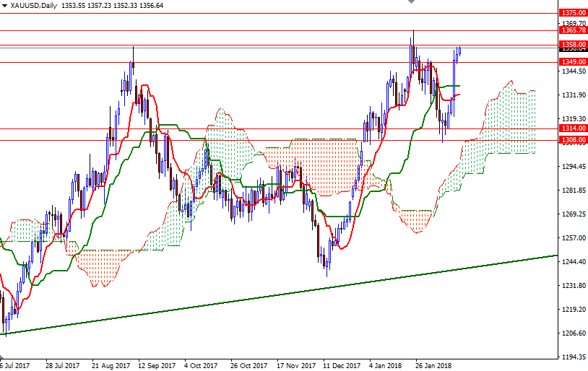Screen dimensions: 588x371
Task: Click the close price value 1356.64
Action: pyautogui.click(x=151, y=6)
